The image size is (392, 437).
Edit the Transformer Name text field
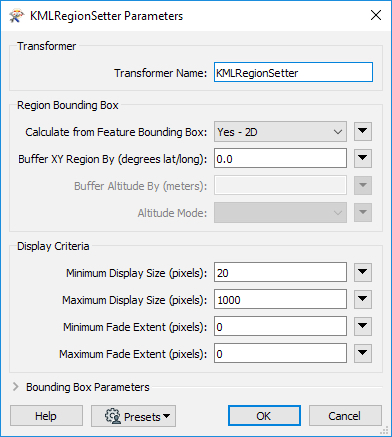[x=293, y=72]
